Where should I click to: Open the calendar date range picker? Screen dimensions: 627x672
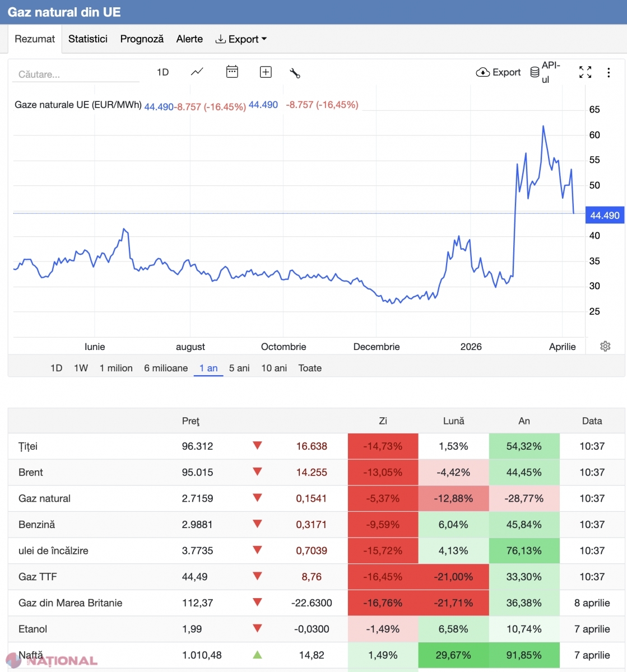(x=232, y=72)
